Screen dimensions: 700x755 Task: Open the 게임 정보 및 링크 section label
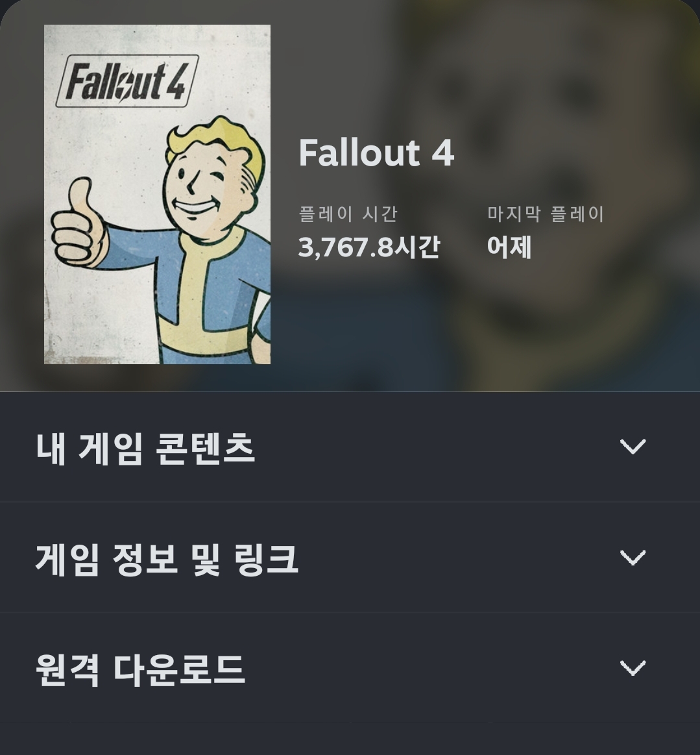pyautogui.click(x=167, y=559)
